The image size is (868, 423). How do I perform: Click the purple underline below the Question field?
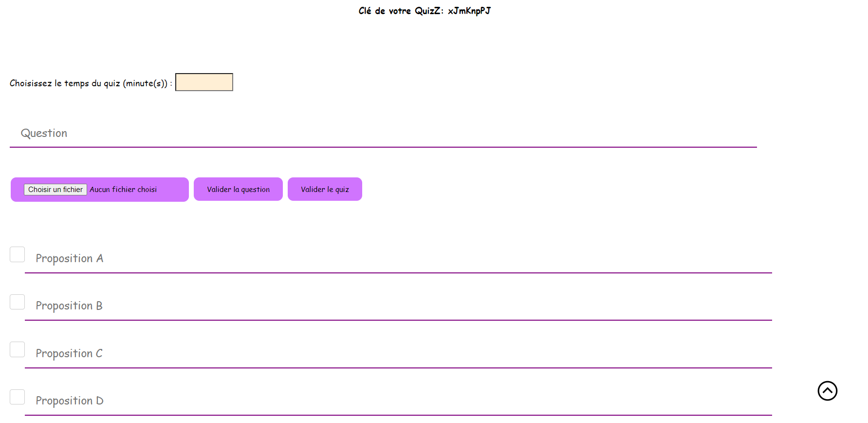[383, 147]
